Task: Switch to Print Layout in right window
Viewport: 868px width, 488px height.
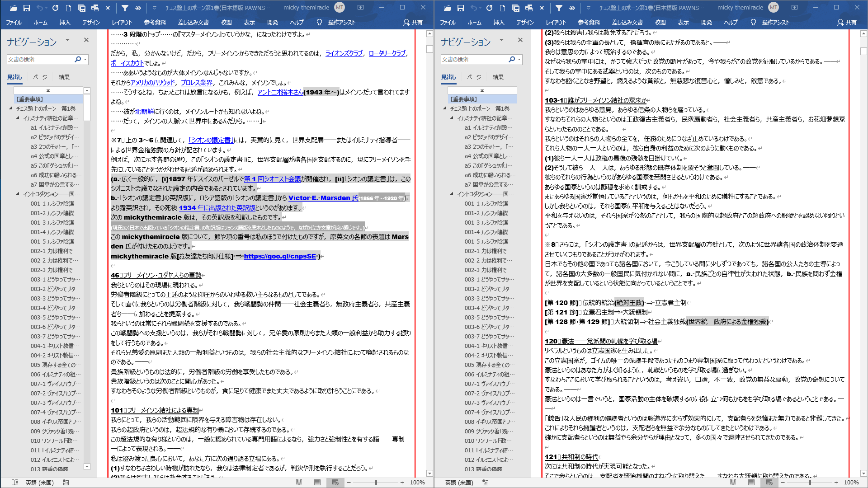Action: (x=751, y=483)
